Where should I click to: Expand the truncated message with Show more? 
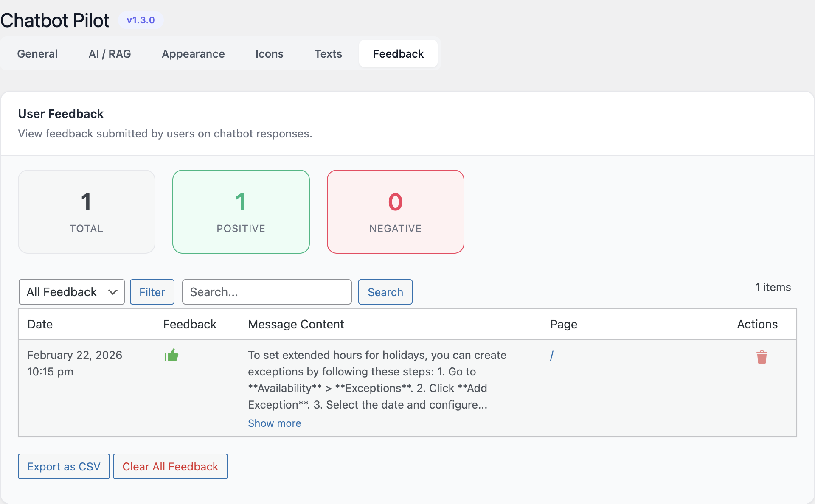point(274,423)
